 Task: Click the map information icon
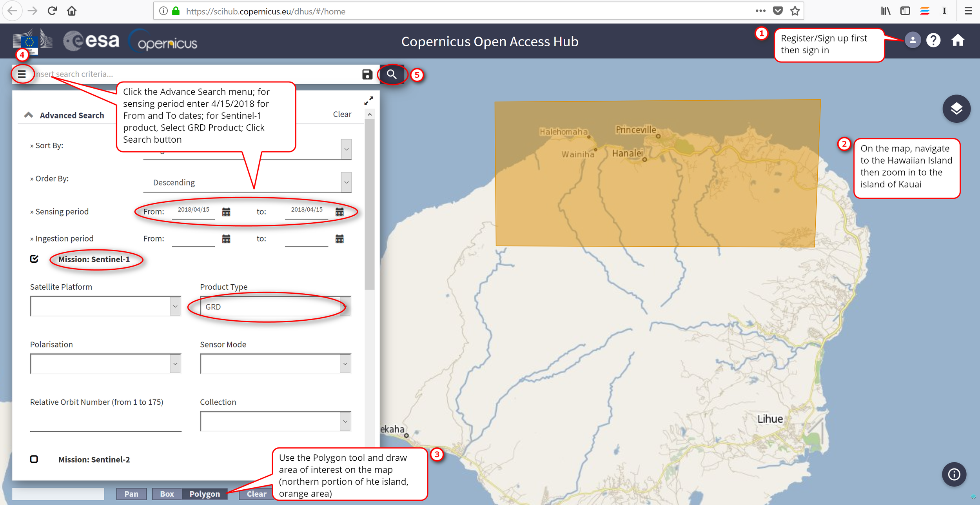[954, 474]
